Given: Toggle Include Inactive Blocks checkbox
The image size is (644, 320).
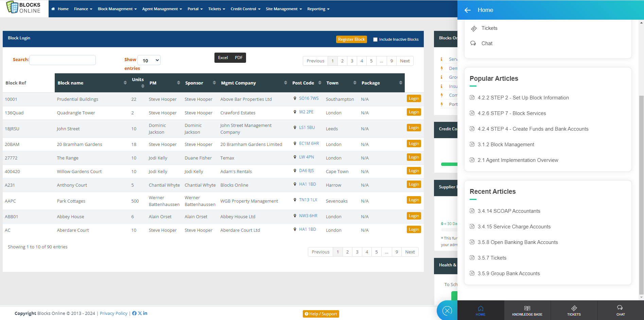Looking at the screenshot, I should tap(375, 39).
